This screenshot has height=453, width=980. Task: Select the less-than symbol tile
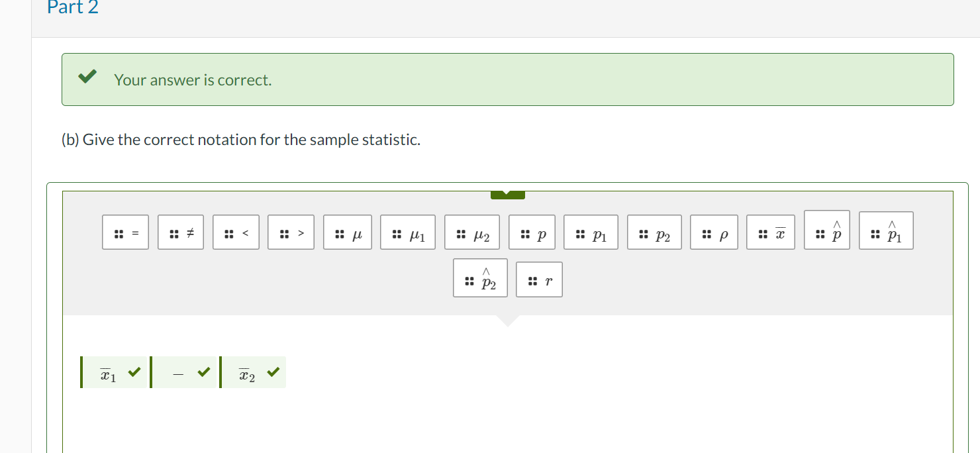[235, 232]
